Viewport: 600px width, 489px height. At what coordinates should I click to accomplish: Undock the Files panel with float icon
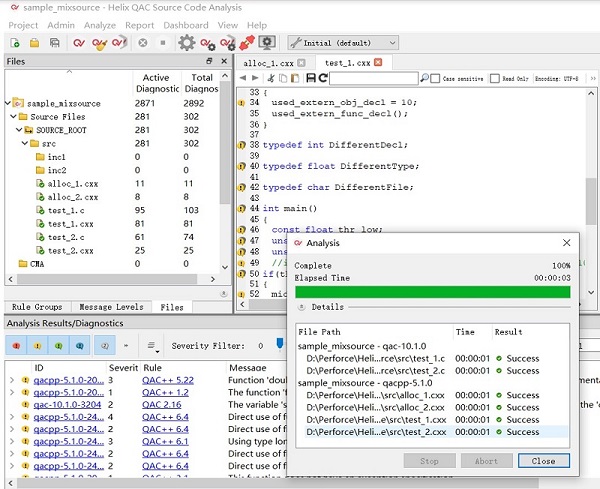209,61
